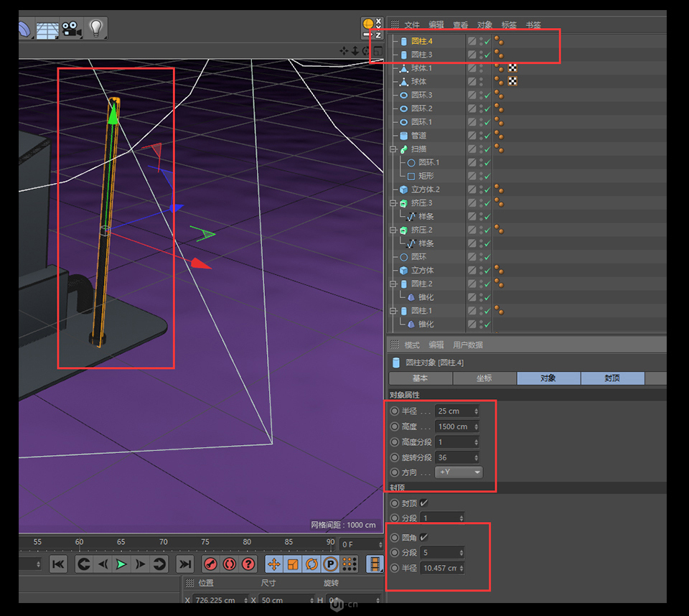Increase 高度 value using its stepper arrows

pos(478,426)
